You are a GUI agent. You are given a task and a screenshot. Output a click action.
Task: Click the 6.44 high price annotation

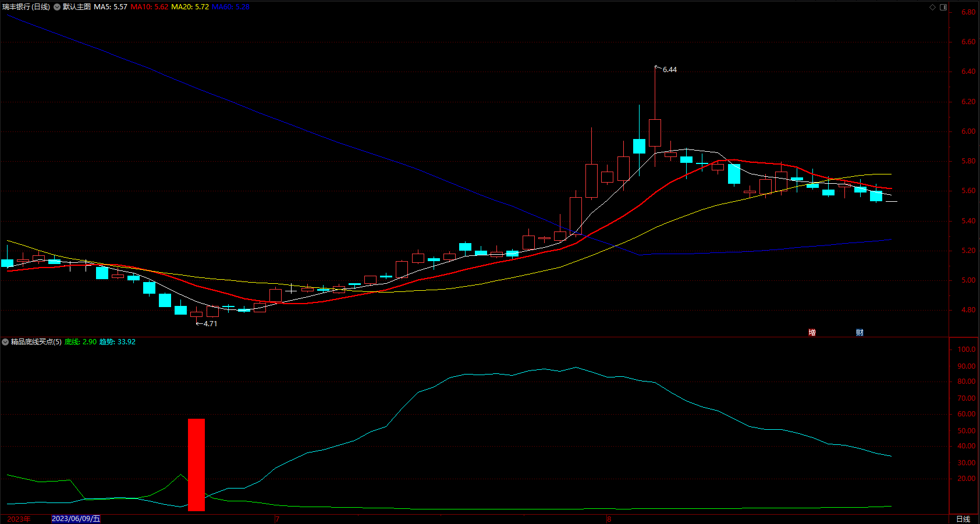coord(670,70)
